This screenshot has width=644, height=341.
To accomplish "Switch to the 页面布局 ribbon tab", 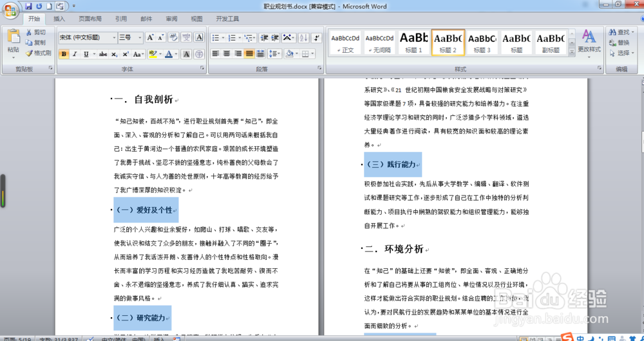I will (x=90, y=19).
